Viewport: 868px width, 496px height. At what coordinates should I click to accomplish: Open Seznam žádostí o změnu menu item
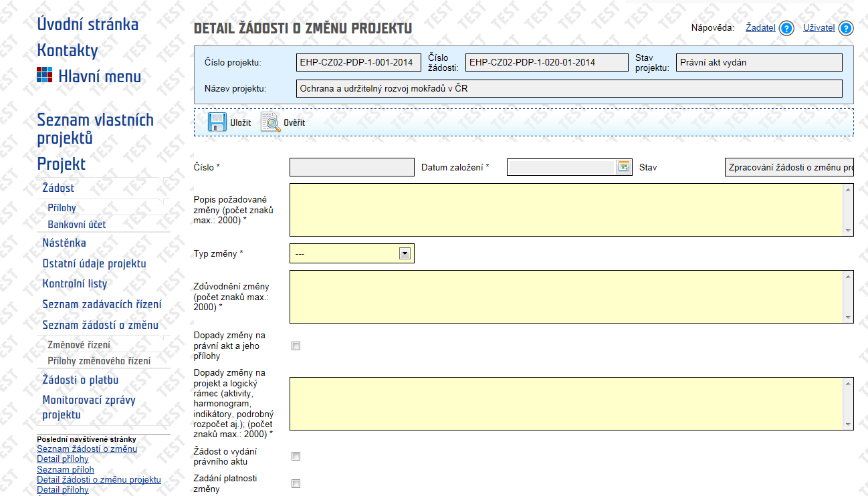coord(100,325)
